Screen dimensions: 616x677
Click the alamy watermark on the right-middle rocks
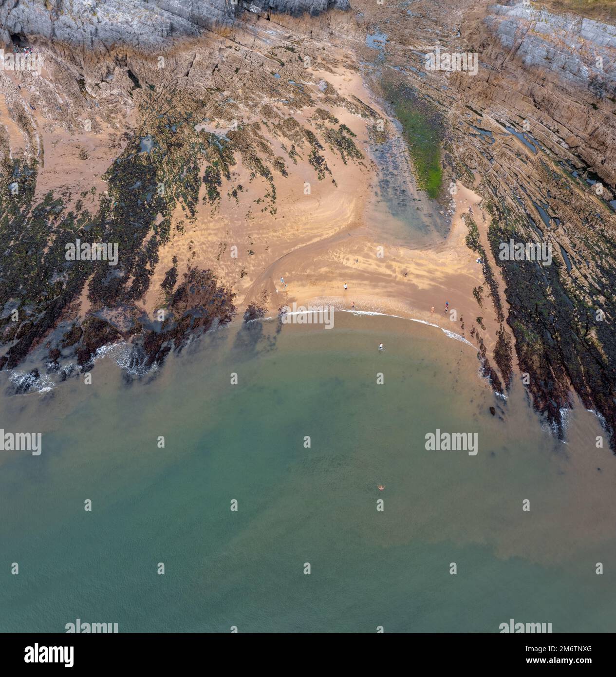point(525,252)
